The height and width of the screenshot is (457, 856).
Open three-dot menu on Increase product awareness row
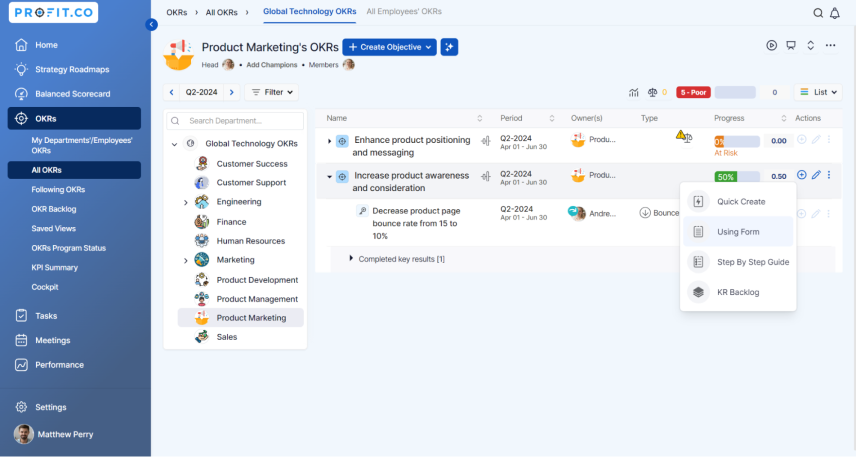click(829, 175)
